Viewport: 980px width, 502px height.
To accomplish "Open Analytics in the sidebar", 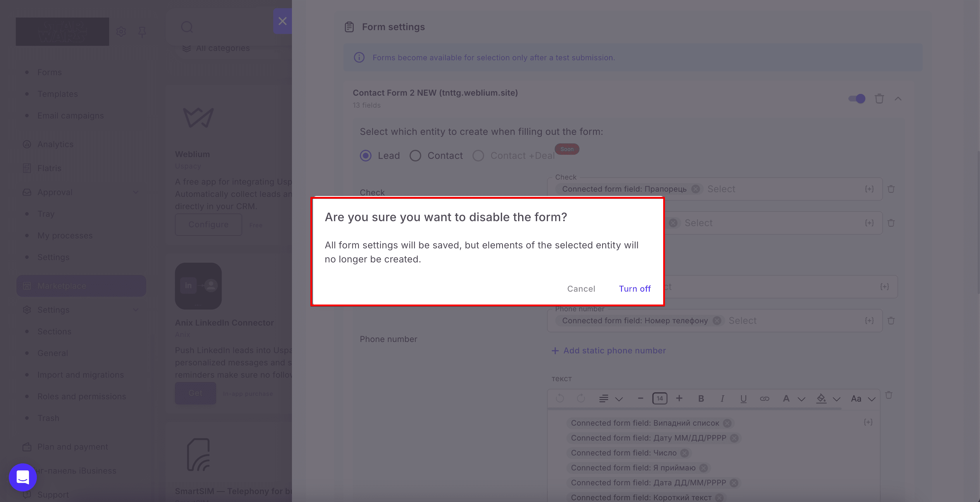I will tap(55, 144).
